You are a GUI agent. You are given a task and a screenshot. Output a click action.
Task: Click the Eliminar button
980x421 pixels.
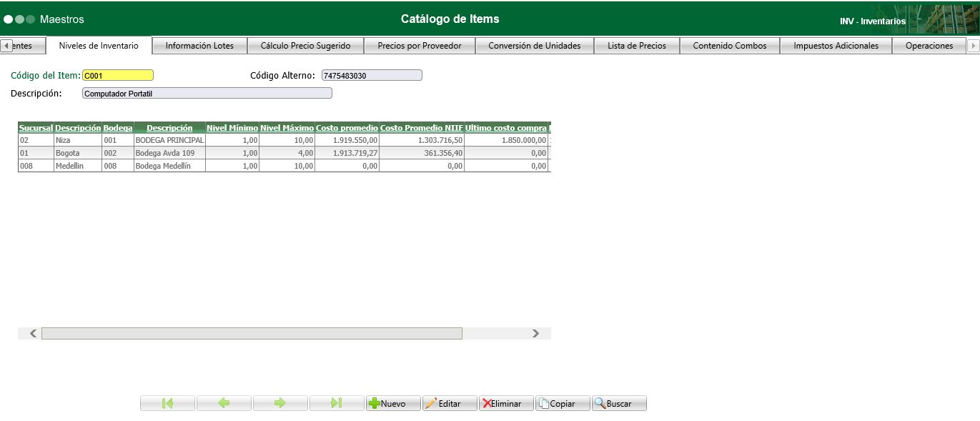[x=506, y=403]
